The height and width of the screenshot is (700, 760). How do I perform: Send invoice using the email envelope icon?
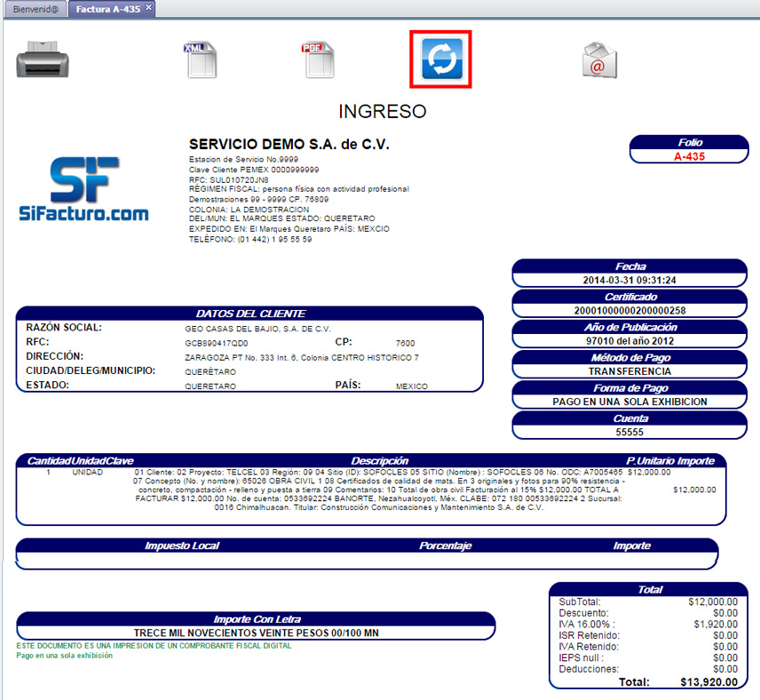(x=599, y=60)
